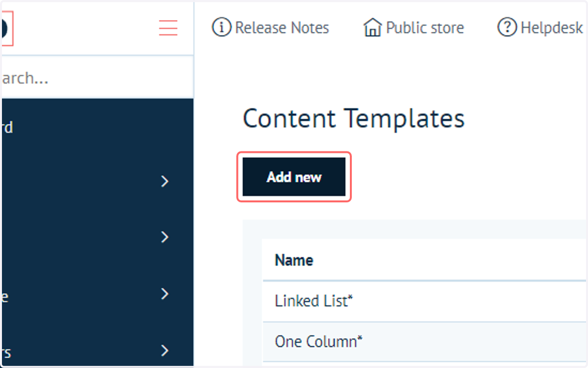Screen dimensions: 588x368
Task: Open the Release Notes info icon
Action: [221, 27]
